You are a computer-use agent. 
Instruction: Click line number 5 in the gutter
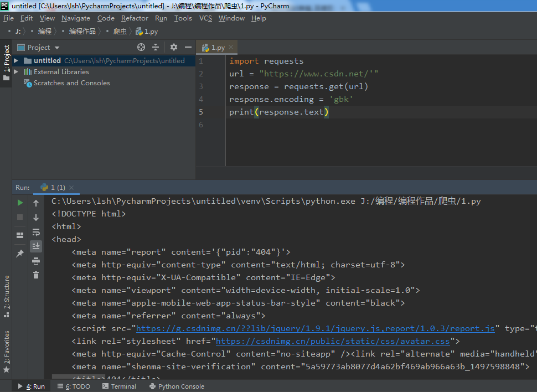[x=201, y=112]
